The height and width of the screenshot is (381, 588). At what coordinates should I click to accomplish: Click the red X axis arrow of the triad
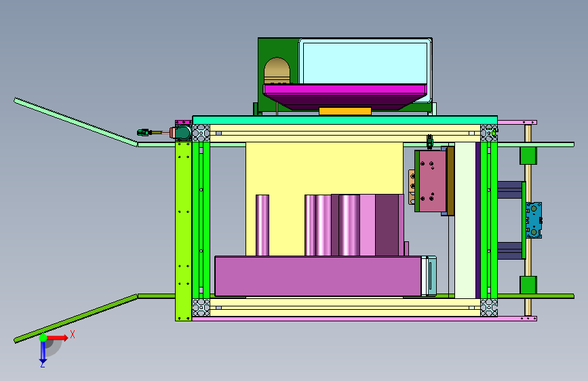point(57,338)
